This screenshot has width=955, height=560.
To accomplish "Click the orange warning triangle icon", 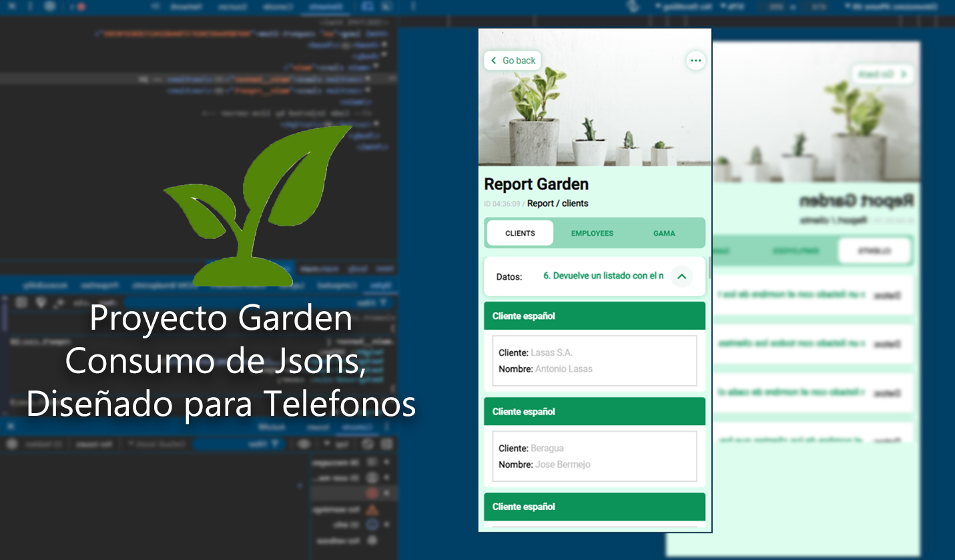I will click(372, 510).
